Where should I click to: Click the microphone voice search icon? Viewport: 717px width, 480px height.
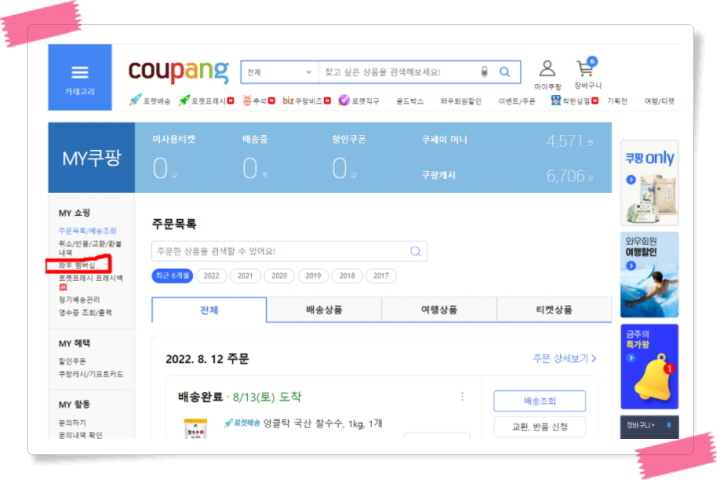click(484, 72)
